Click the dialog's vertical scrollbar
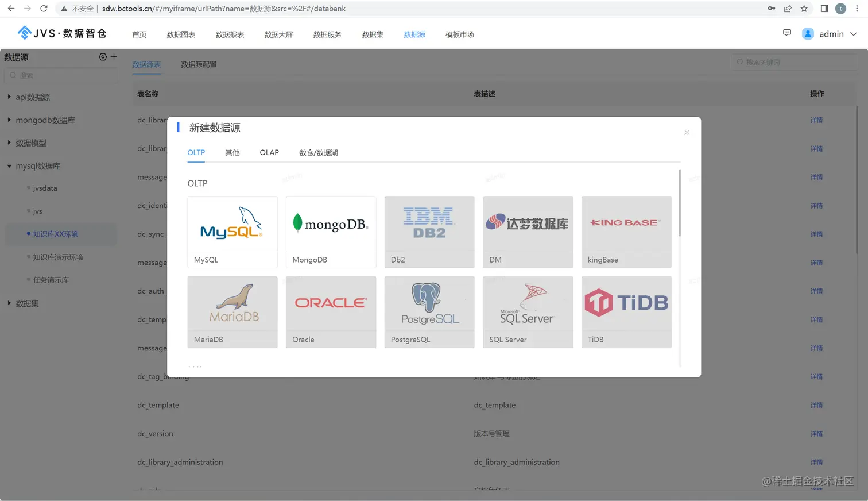Viewport: 868px width, 501px height. (680, 203)
